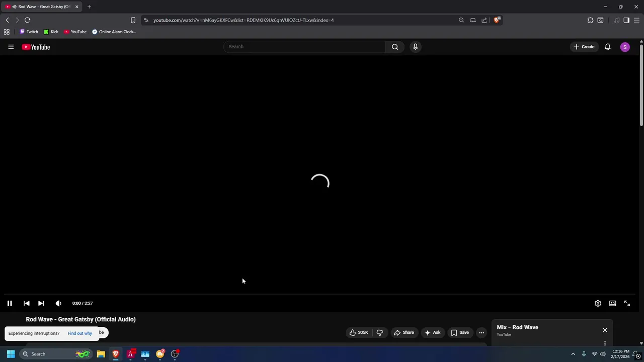Viewport: 644px width, 362px height.
Task: Open the bookmarks apps grid icon
Action: click(x=7, y=32)
